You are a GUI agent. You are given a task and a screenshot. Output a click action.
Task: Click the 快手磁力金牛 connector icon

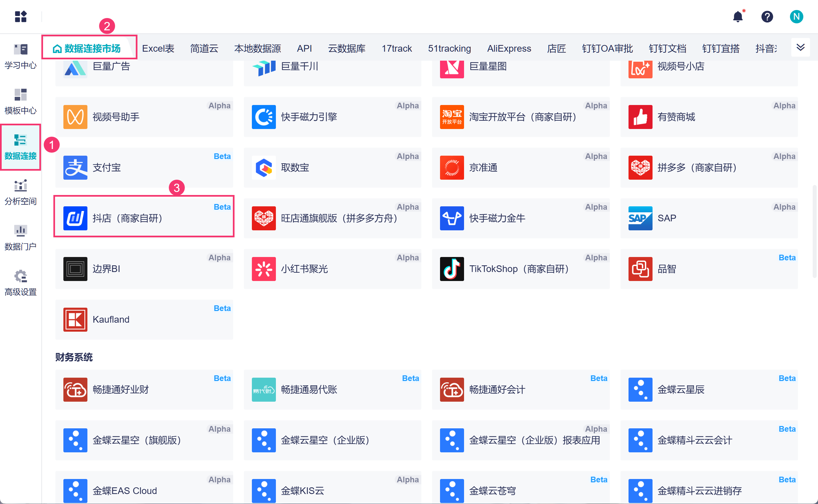pos(452,218)
